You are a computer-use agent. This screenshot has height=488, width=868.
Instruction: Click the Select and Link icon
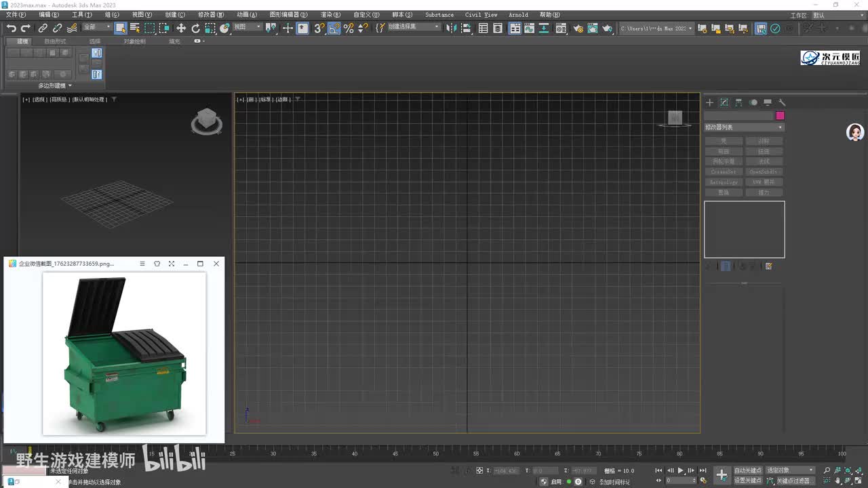coord(43,28)
